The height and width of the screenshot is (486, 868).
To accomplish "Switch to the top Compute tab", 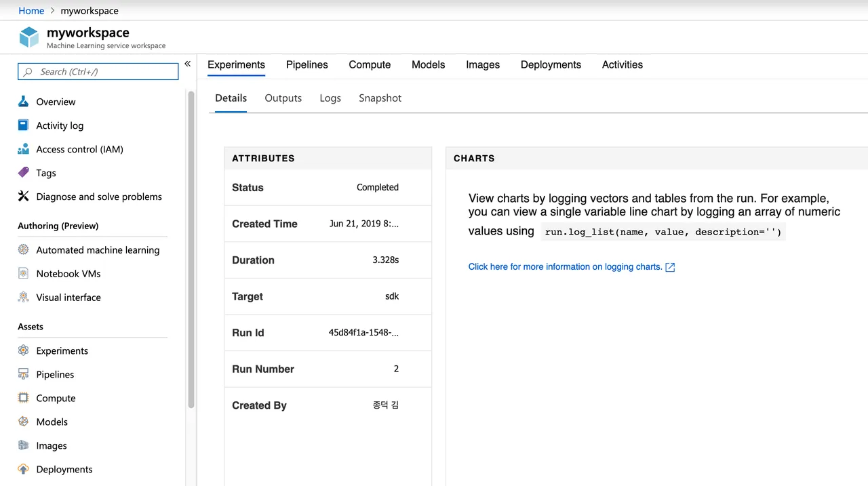I will (x=370, y=64).
